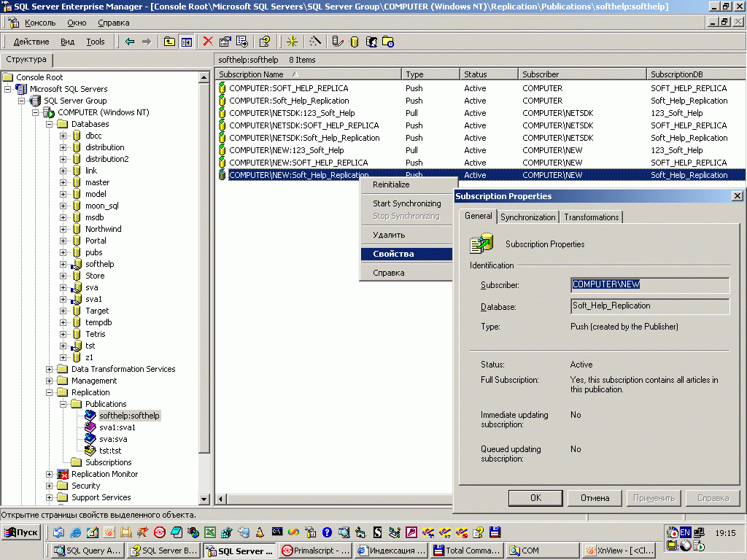
Task: Collapse the Databases tree node
Action: click(49, 124)
